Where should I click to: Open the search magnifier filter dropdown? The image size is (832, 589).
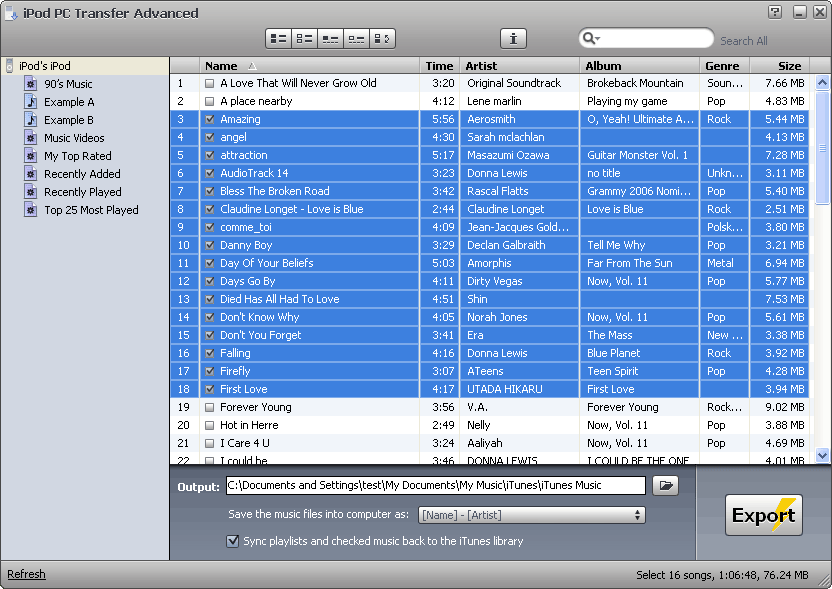[x=591, y=39]
